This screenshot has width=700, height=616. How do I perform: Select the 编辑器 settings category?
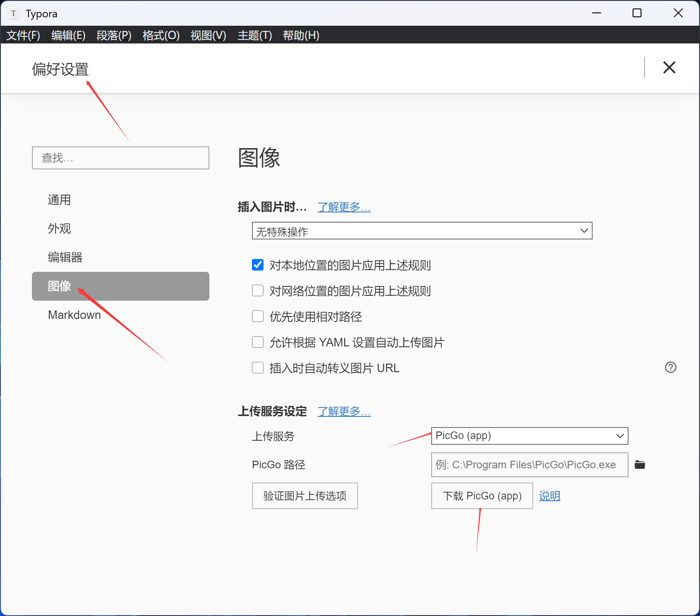[x=121, y=257]
